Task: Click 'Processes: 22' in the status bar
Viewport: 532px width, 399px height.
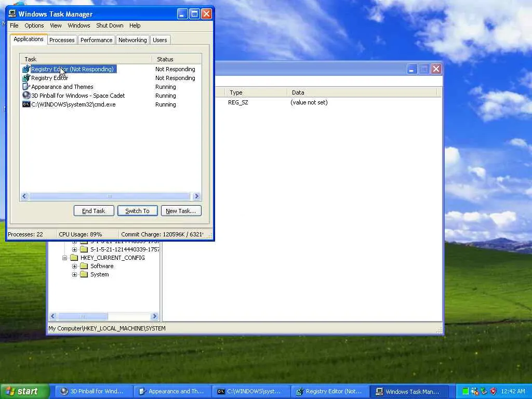Action: tap(25, 234)
